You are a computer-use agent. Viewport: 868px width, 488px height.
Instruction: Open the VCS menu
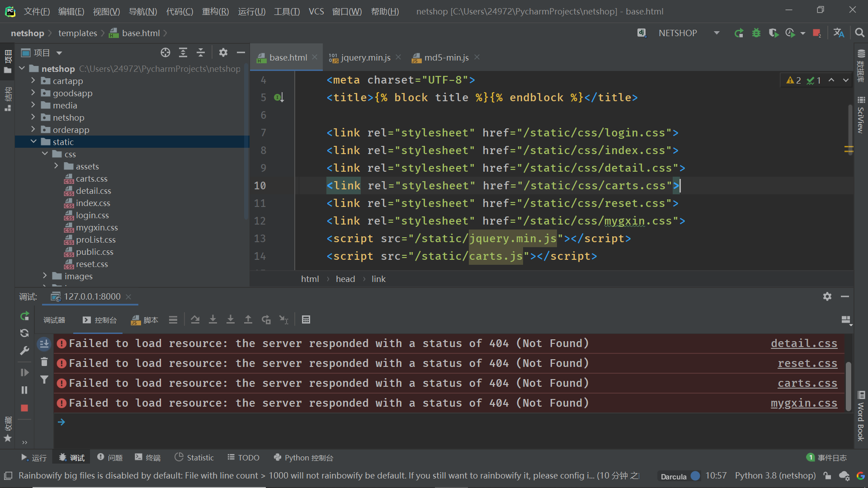(x=316, y=11)
